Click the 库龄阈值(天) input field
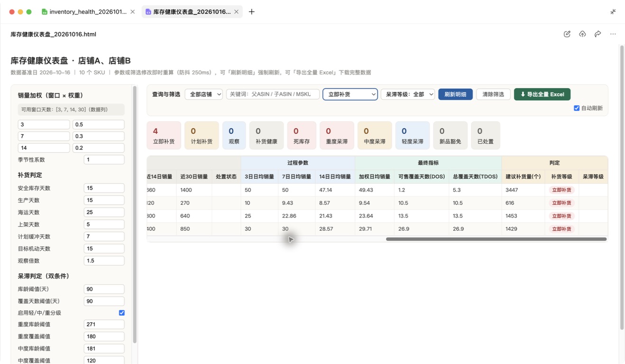Viewport: 625px width, 364px height. [x=104, y=289]
